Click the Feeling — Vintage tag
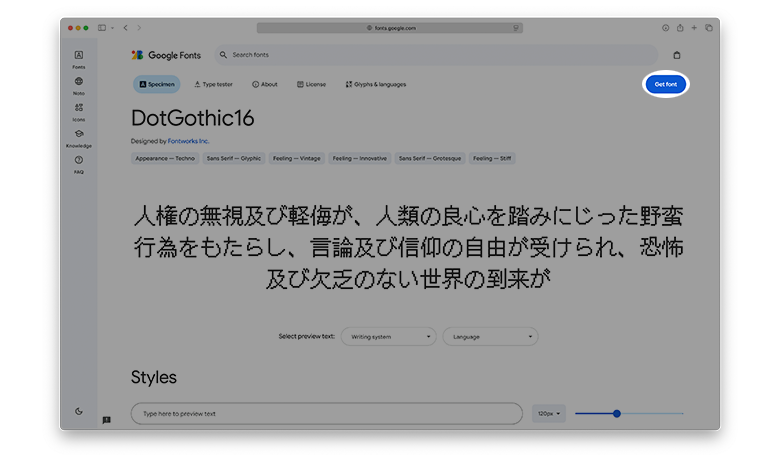The height and width of the screenshot is (455, 780). tap(296, 159)
